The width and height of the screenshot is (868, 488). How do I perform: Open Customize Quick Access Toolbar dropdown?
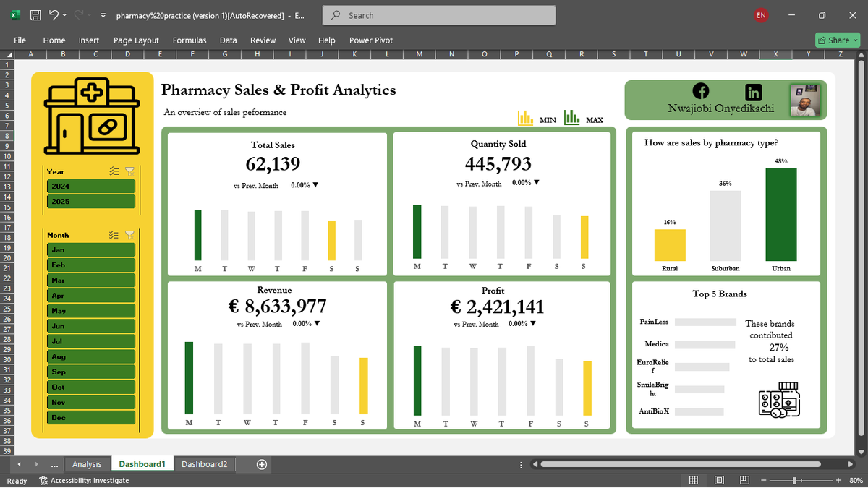click(103, 15)
